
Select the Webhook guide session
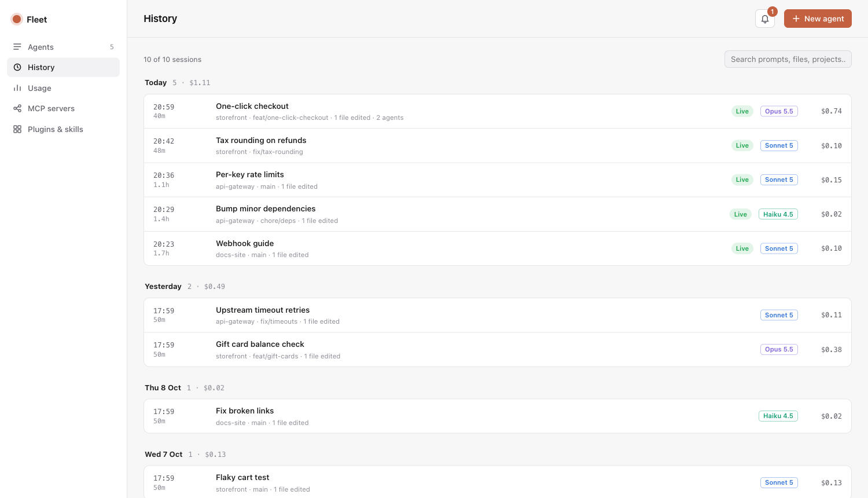498,248
